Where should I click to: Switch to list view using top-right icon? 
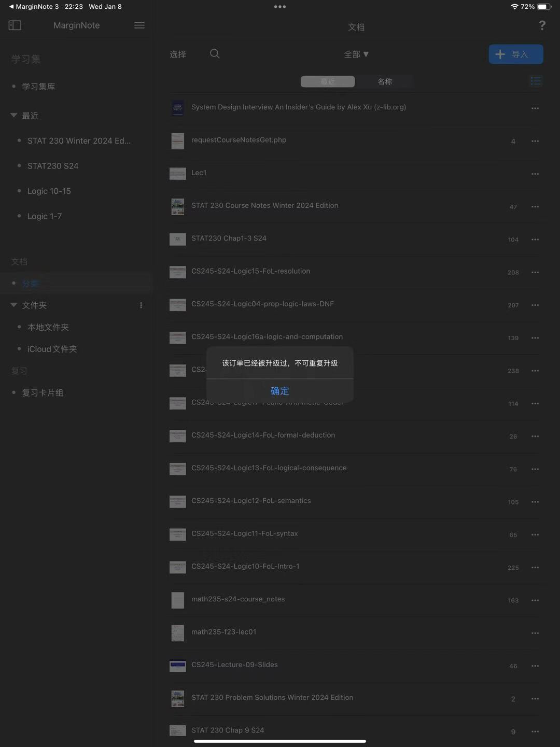coord(536,81)
